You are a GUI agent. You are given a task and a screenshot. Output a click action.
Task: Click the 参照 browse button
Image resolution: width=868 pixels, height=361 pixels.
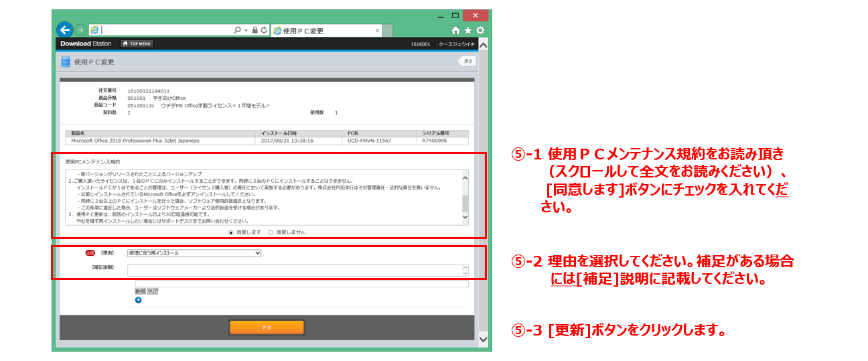pyautogui.click(x=140, y=291)
